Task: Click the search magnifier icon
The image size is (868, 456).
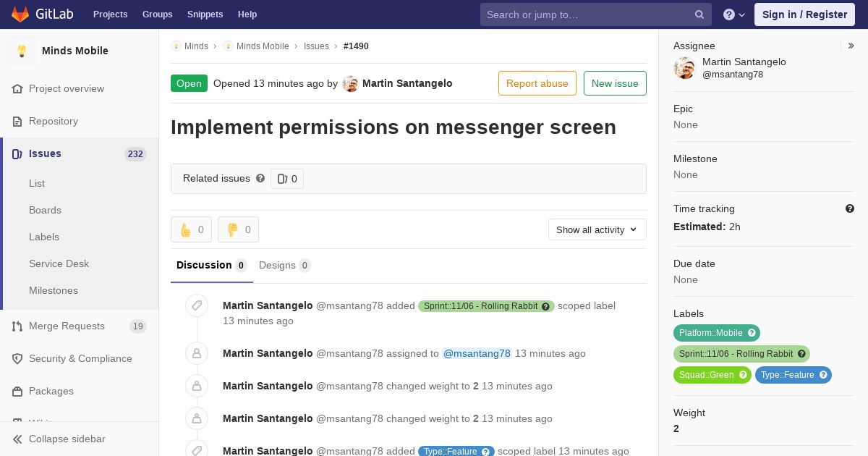Action: (x=699, y=14)
